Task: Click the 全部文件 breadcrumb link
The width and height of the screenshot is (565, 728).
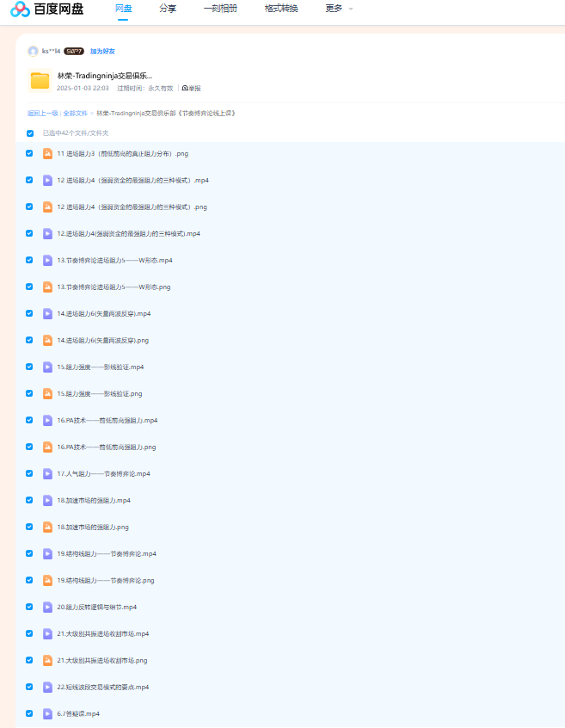Action: (x=75, y=114)
